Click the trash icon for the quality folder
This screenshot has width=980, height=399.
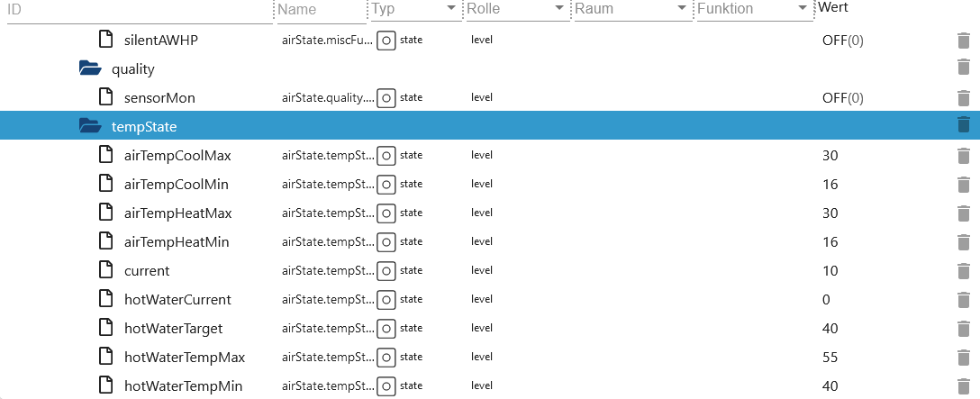pyautogui.click(x=963, y=67)
